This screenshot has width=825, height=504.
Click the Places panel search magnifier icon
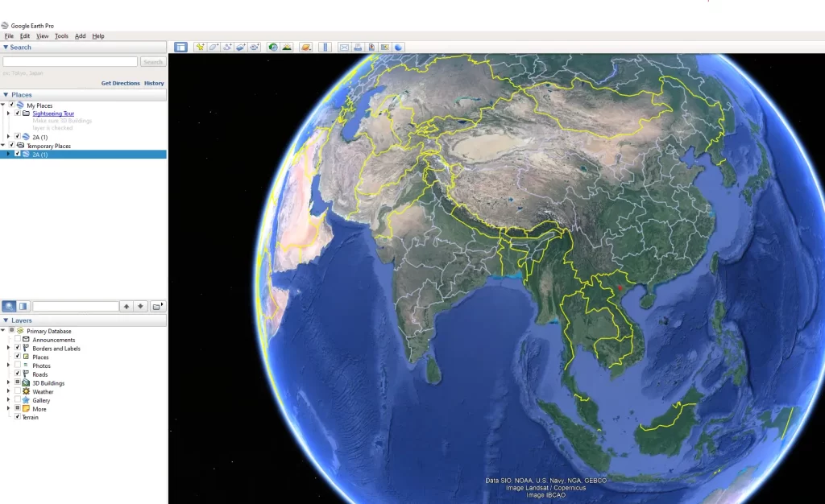pos(9,307)
